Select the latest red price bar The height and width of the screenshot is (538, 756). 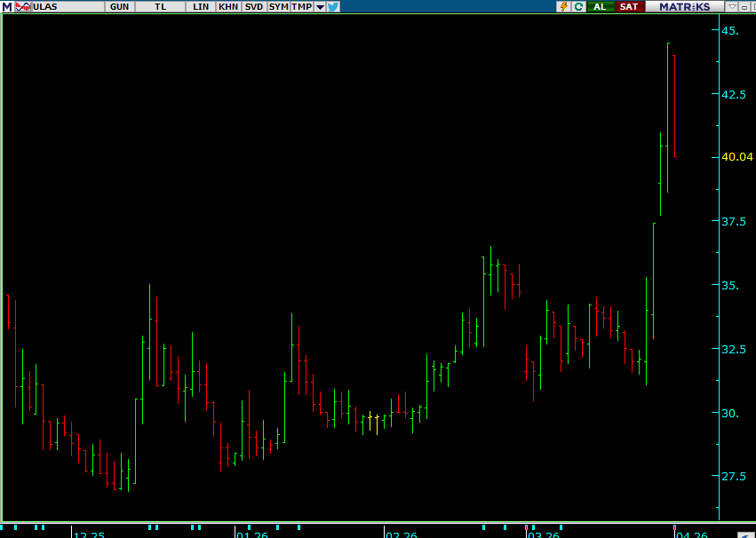674,106
